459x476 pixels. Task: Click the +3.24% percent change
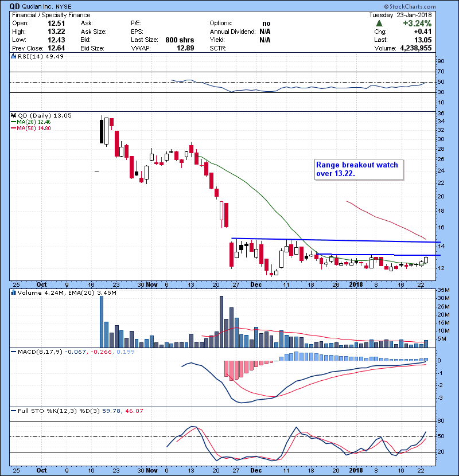(x=417, y=24)
